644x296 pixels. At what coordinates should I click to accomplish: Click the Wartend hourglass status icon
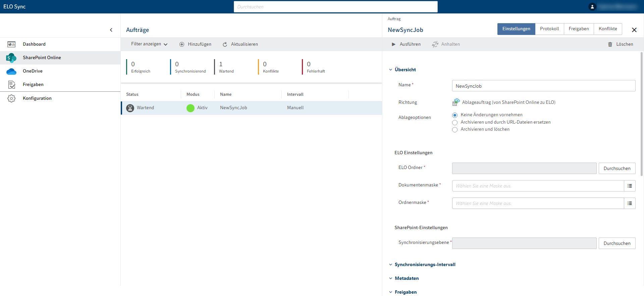coord(130,108)
